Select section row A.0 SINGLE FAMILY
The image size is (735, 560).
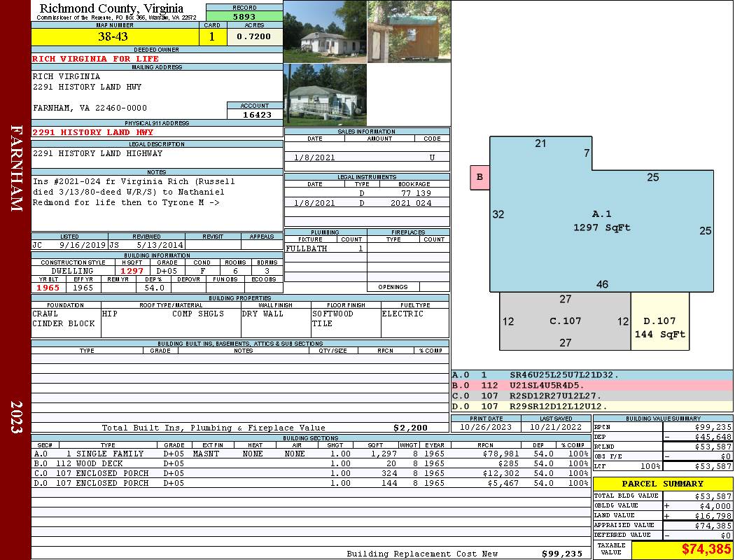pyautogui.click(x=311, y=454)
